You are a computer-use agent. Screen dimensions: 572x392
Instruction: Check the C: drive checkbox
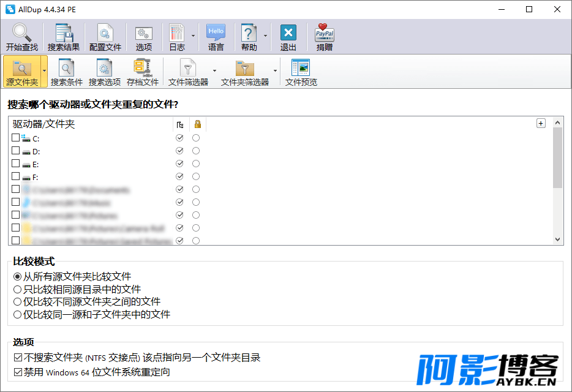coord(15,138)
